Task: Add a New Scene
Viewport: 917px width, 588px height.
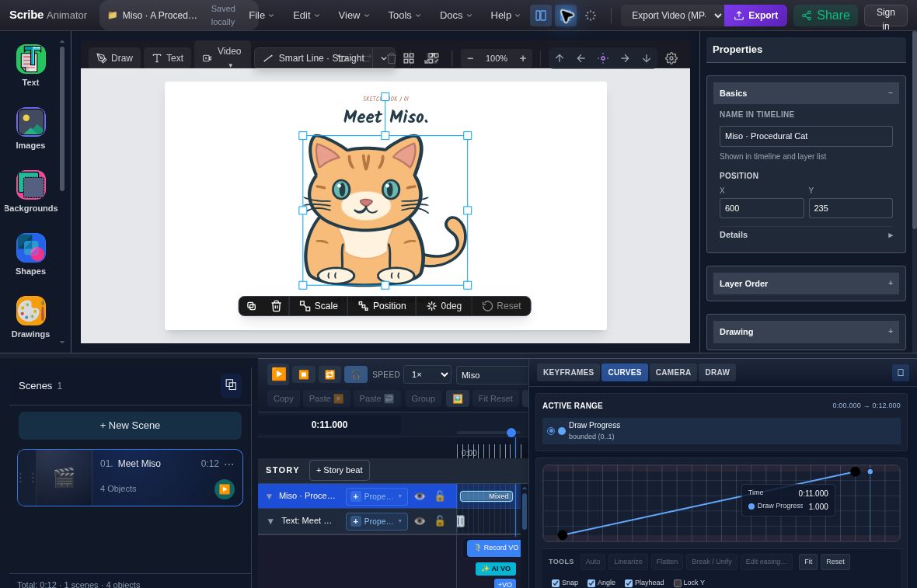Action: pos(130,426)
